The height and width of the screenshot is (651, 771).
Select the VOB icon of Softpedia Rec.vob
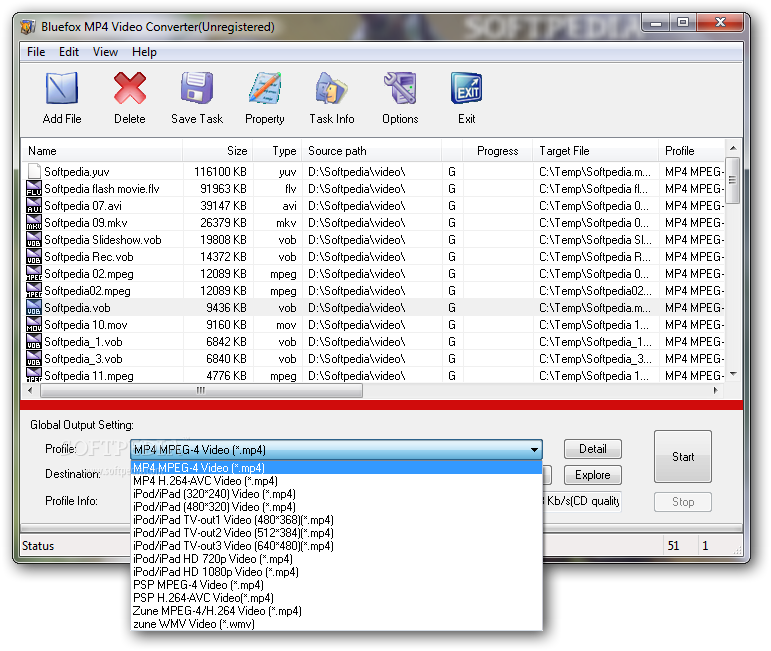[34, 256]
